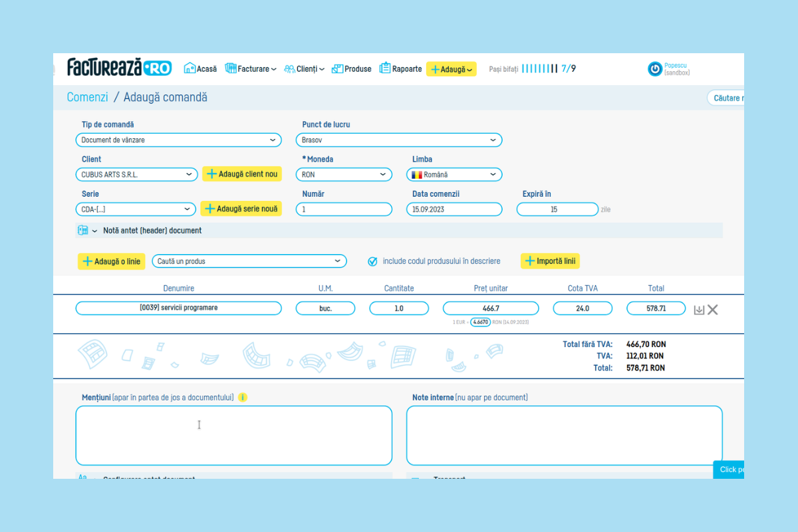Open the Tip de comandă dropdown
This screenshot has height=532, width=798.
tap(178, 140)
